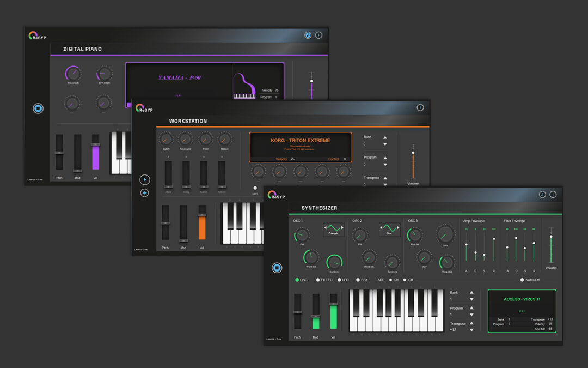This screenshot has height=368, width=588.
Task: Click the ACCESS - VIRUS TI display title
Action: [522, 299]
